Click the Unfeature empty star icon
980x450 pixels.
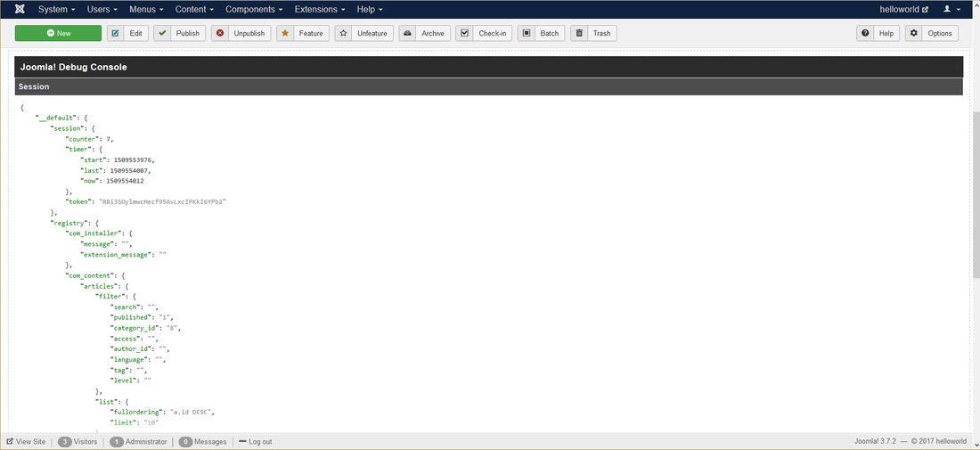pyautogui.click(x=344, y=33)
